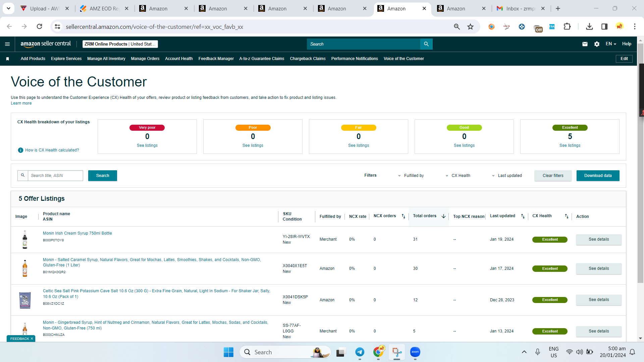
Task: See listings under Excellent category
Action: (x=570, y=145)
